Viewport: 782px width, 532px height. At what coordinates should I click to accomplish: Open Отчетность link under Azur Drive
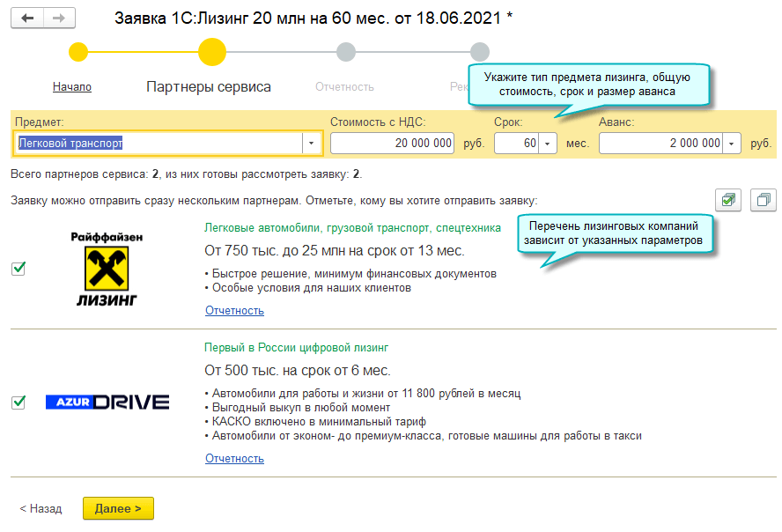tap(234, 458)
